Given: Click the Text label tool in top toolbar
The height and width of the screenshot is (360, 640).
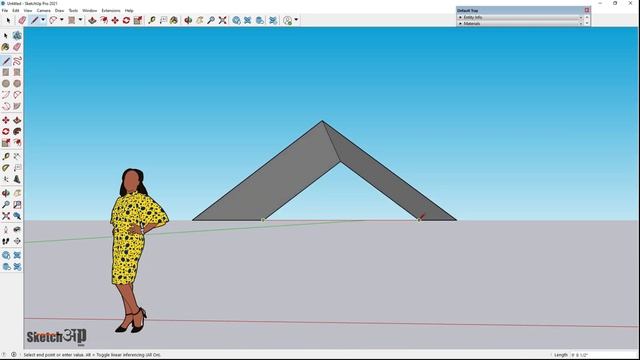Looking at the screenshot, I should point(163,20).
